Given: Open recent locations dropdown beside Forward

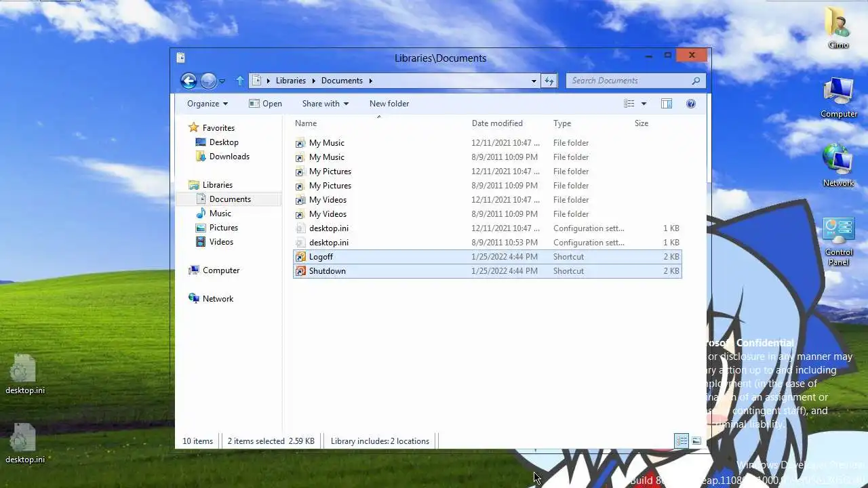Looking at the screenshot, I should [222, 81].
